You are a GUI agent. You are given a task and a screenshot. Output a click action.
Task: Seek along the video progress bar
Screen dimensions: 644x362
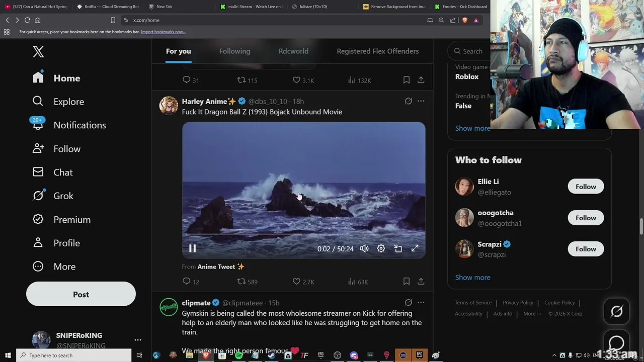303,234
